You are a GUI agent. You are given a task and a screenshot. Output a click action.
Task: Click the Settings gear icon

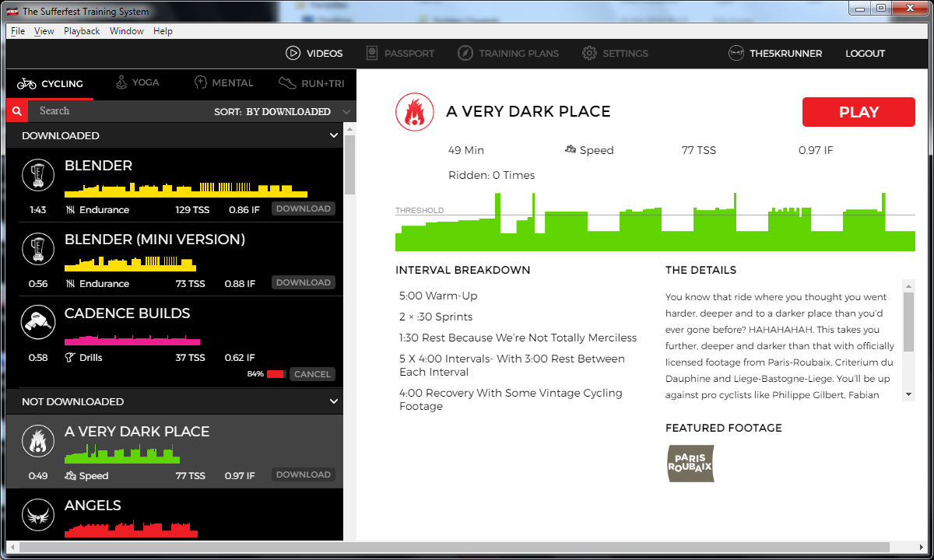click(589, 54)
